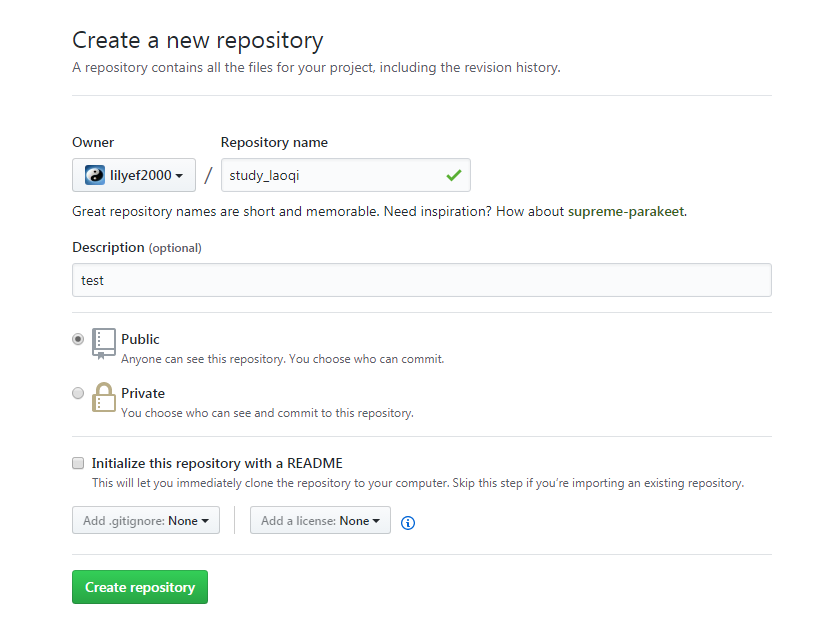
Task: Expand the Add a license dropdown
Action: 320,520
